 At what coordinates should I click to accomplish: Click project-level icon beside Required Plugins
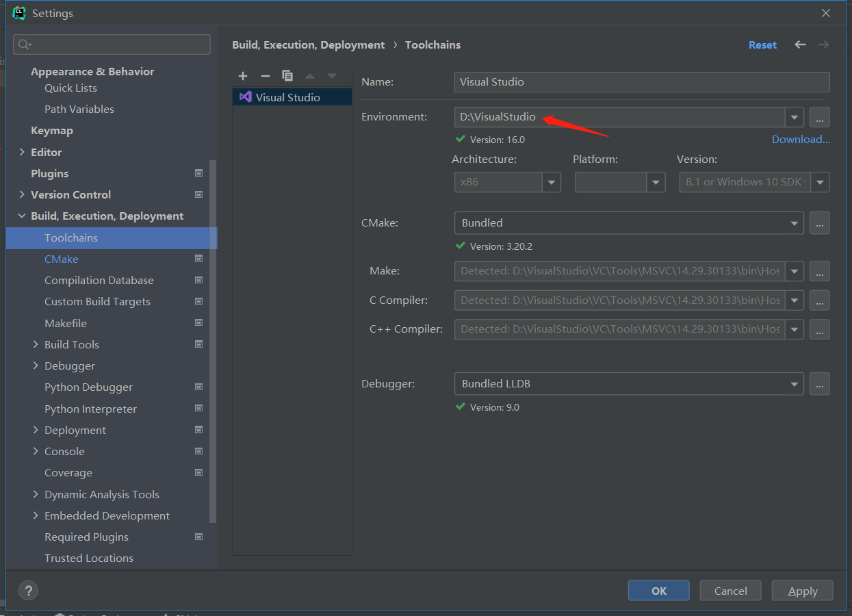click(x=198, y=537)
